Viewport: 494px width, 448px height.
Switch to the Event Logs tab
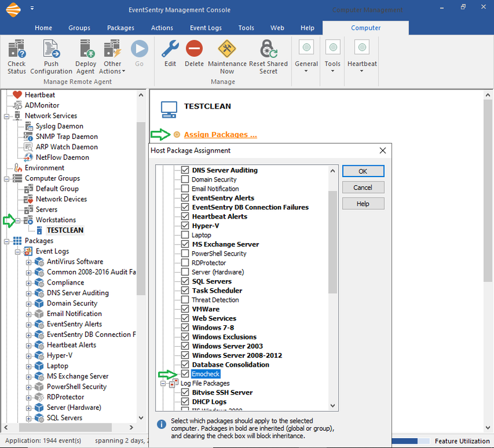206,28
